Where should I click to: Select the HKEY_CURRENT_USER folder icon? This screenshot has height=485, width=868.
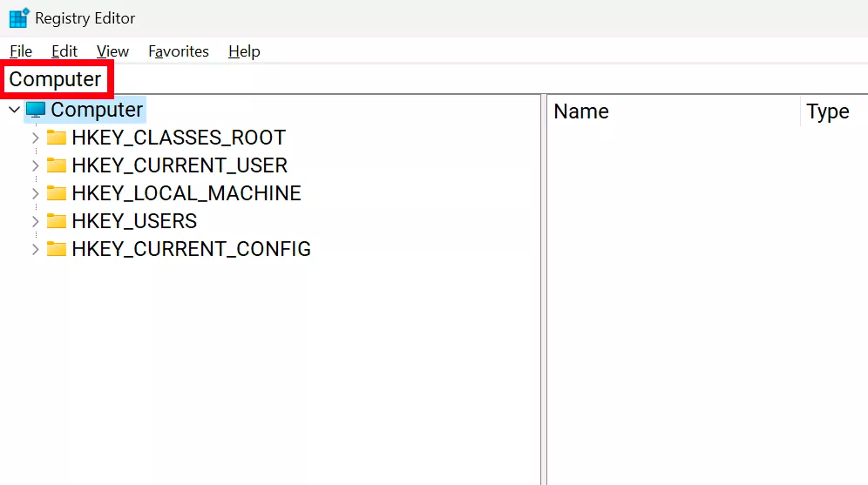[57, 165]
